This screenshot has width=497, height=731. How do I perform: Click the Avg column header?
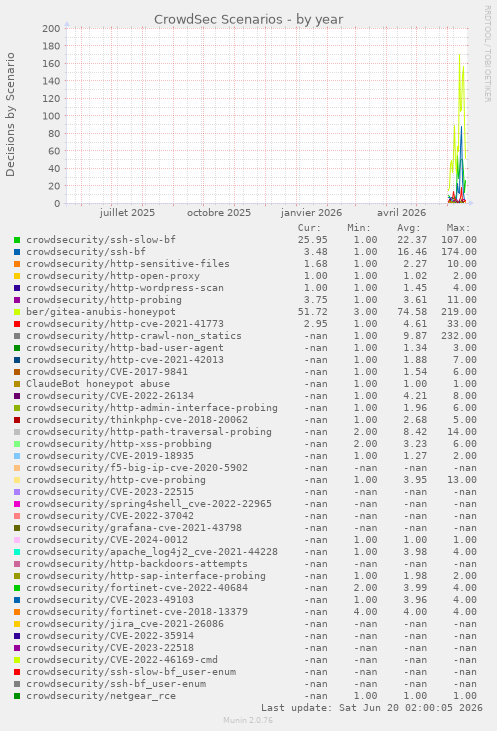coord(409,228)
